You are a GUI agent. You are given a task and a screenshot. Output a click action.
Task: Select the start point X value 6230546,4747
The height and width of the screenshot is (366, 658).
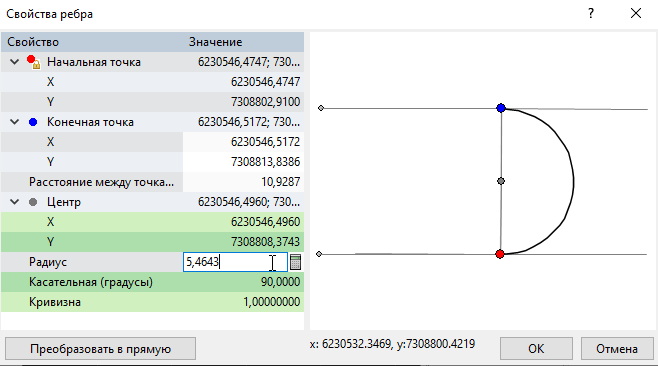pyautogui.click(x=265, y=82)
